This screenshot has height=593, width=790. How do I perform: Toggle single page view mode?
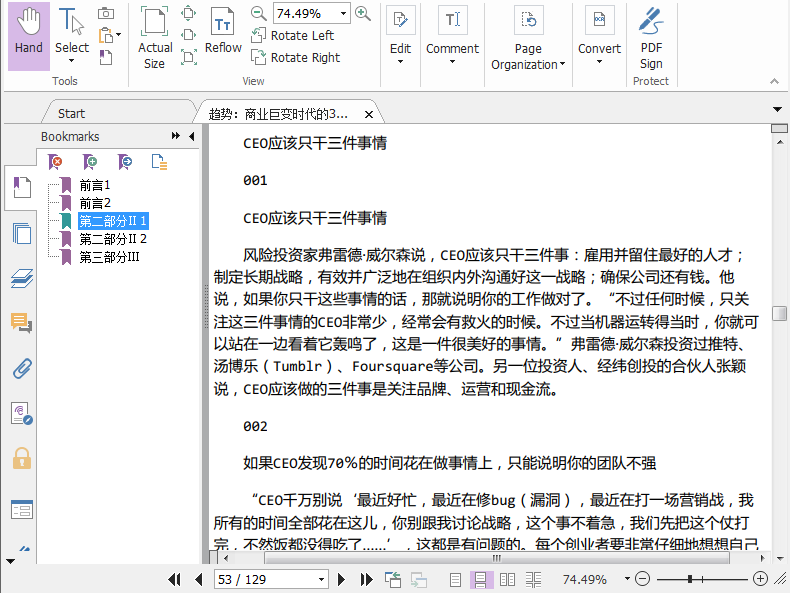455,580
